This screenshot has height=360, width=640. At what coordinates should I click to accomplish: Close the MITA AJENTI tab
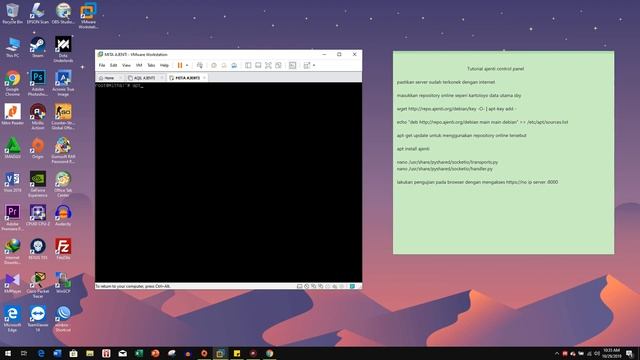click(204, 78)
